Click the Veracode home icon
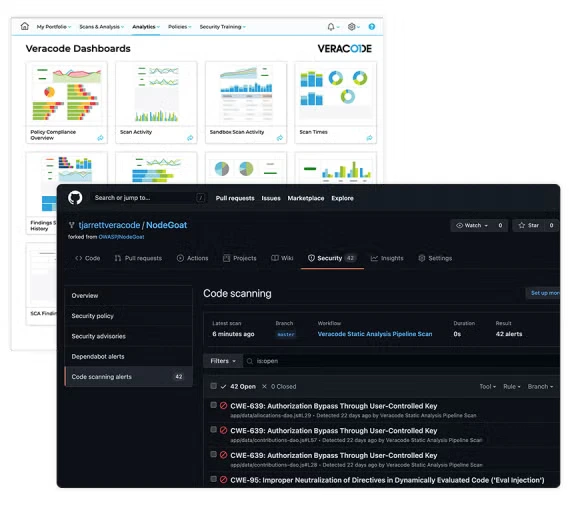 (x=25, y=26)
